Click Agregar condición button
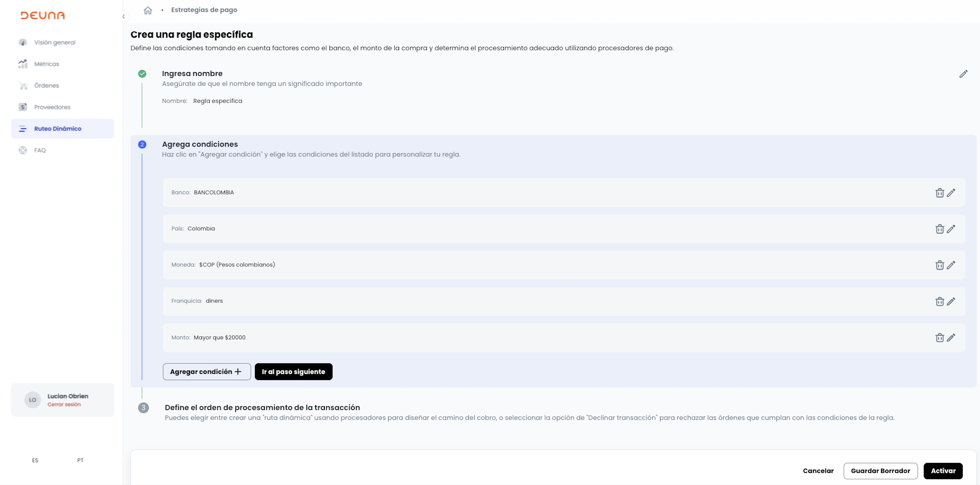Screen dimensions: 980x485 207,372
